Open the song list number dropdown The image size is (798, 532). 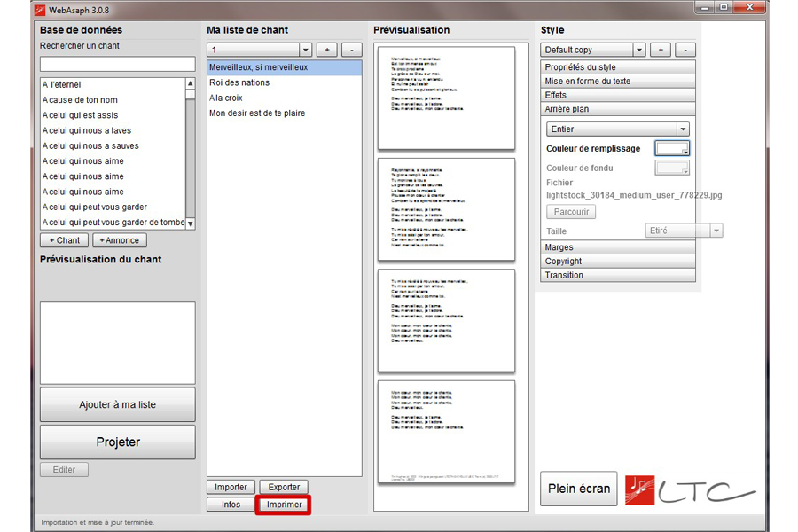pyautogui.click(x=306, y=51)
